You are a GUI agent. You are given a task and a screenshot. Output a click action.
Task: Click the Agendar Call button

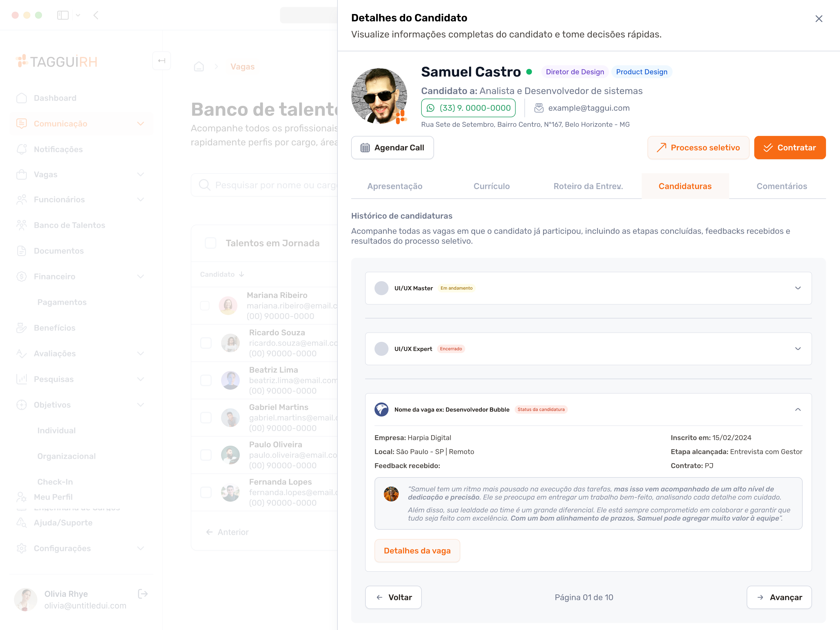coord(392,148)
